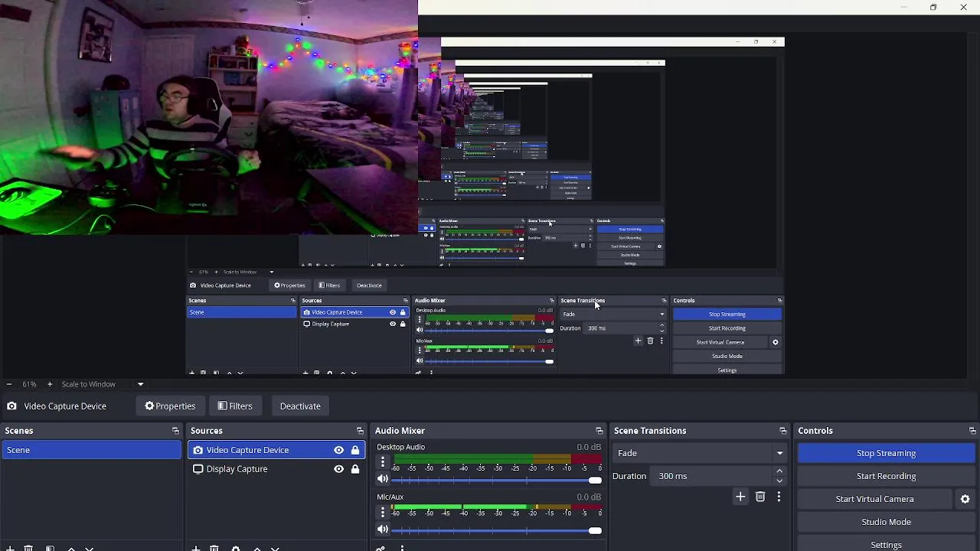This screenshot has height=551, width=980.
Task: Toggle visibility of Display Capture source
Action: pos(338,469)
